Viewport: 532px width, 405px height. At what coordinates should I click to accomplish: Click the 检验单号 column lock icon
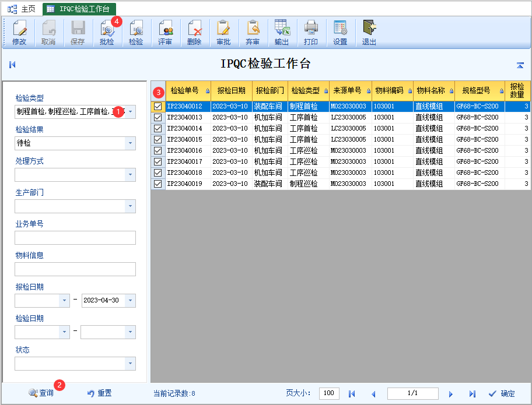point(208,91)
